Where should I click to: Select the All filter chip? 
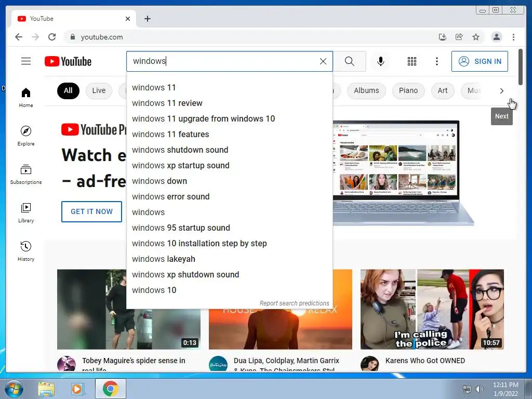pyautogui.click(x=68, y=90)
